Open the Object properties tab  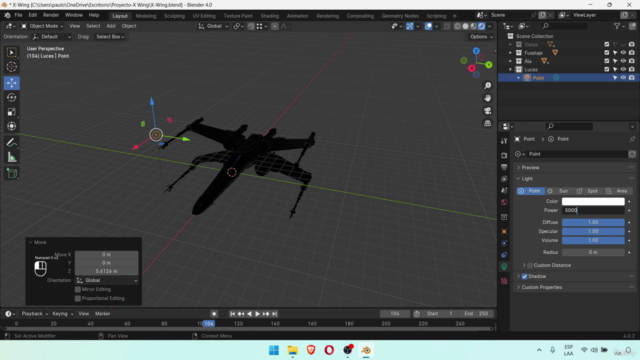pyautogui.click(x=504, y=231)
